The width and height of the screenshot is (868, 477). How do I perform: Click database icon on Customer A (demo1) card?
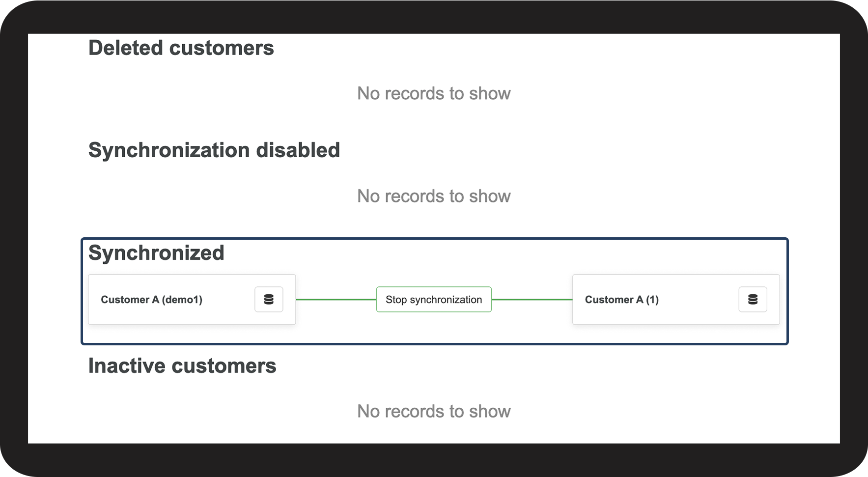(x=269, y=299)
